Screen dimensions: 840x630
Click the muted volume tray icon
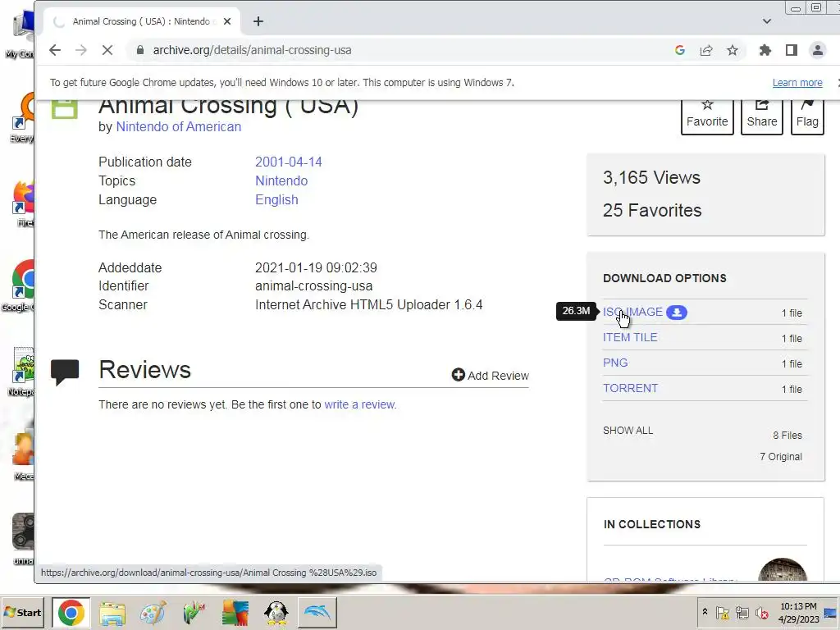click(761, 612)
